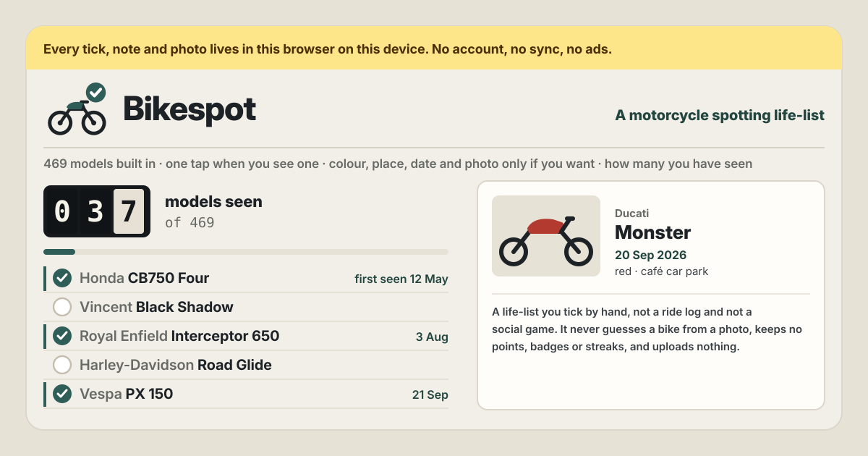Click the yellow privacy notice banner
Image resolution: width=868 pixels, height=456 pixels.
pyautogui.click(x=434, y=49)
